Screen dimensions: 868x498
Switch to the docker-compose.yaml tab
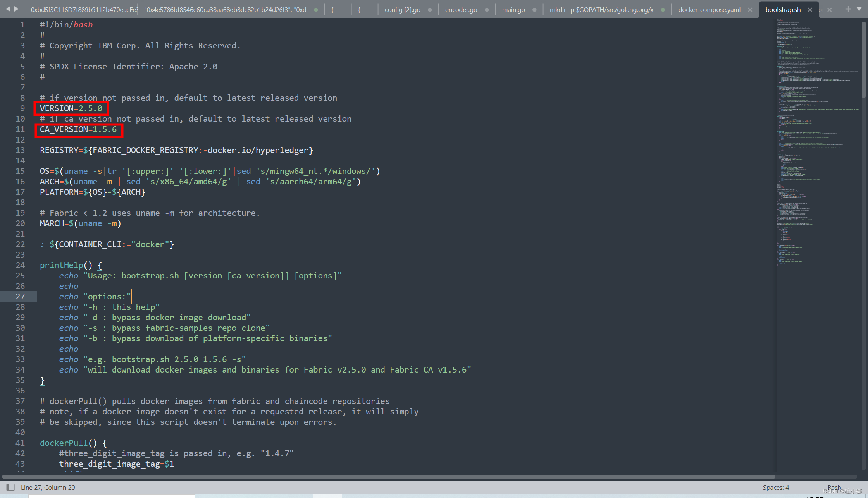[x=709, y=10]
